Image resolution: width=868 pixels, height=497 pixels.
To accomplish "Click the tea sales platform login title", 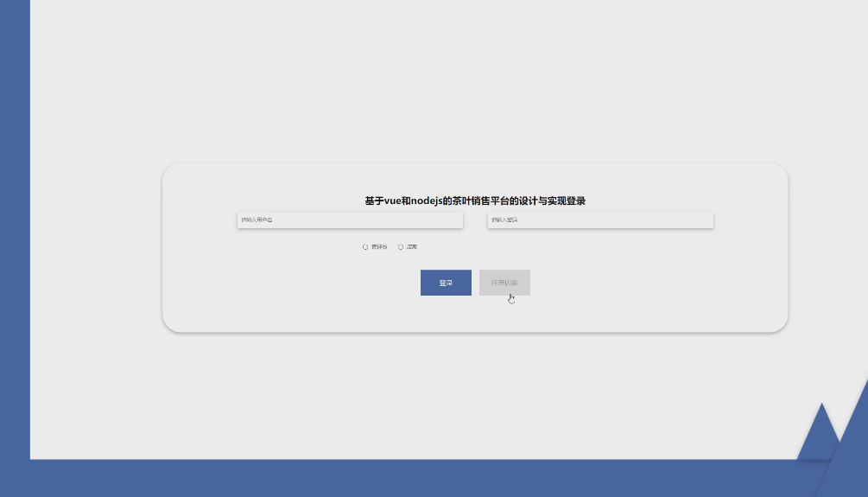I will [x=475, y=201].
